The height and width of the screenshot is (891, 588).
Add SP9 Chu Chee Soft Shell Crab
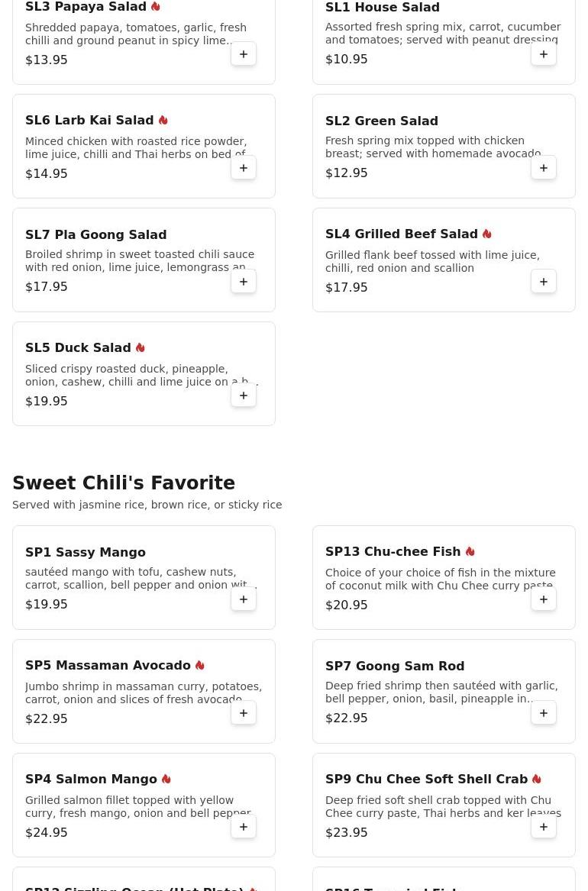click(543, 826)
